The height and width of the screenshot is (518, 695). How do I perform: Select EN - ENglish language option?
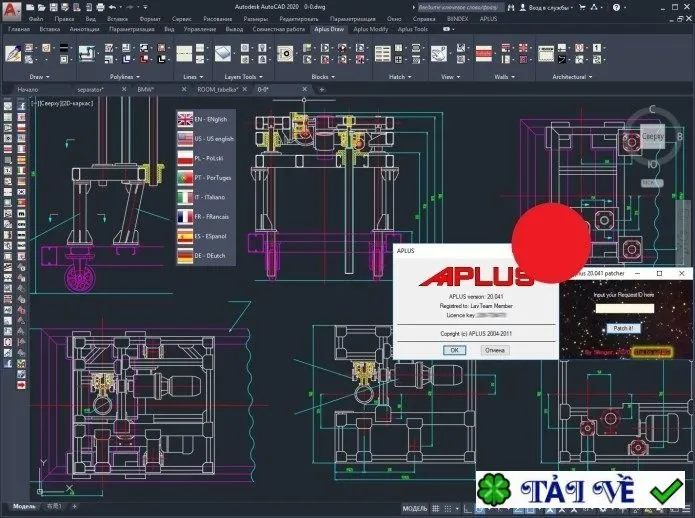(x=206, y=119)
